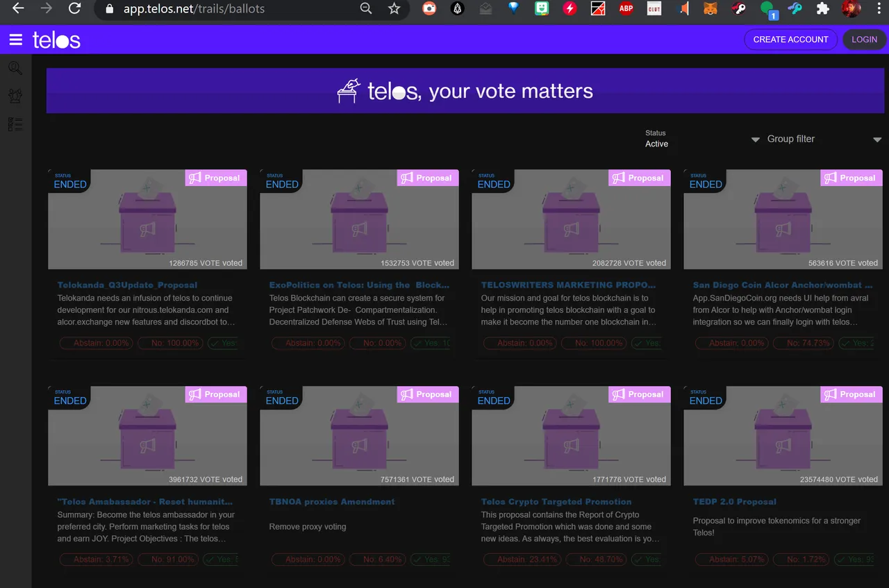Open the TELOSWRITERS MARKETING PROPO... title

[x=568, y=285]
